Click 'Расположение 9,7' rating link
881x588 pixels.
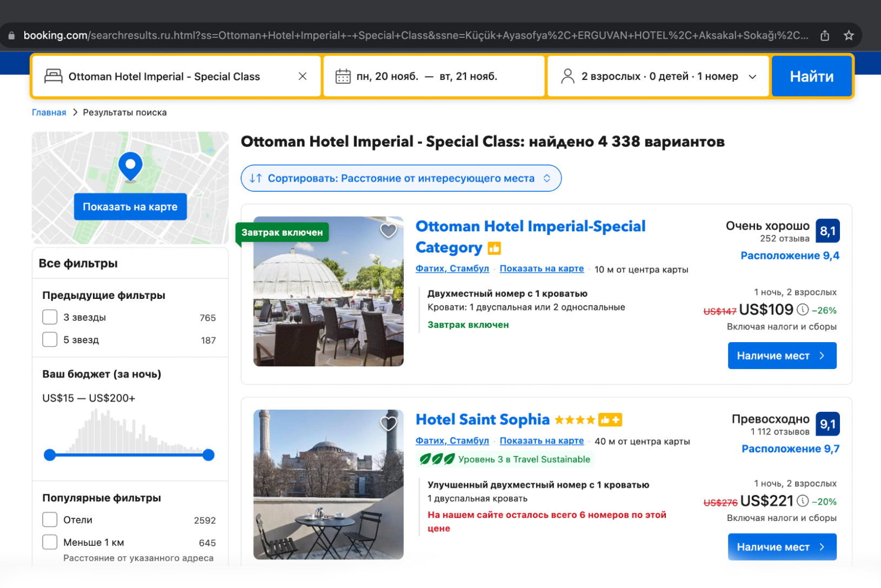(x=790, y=449)
